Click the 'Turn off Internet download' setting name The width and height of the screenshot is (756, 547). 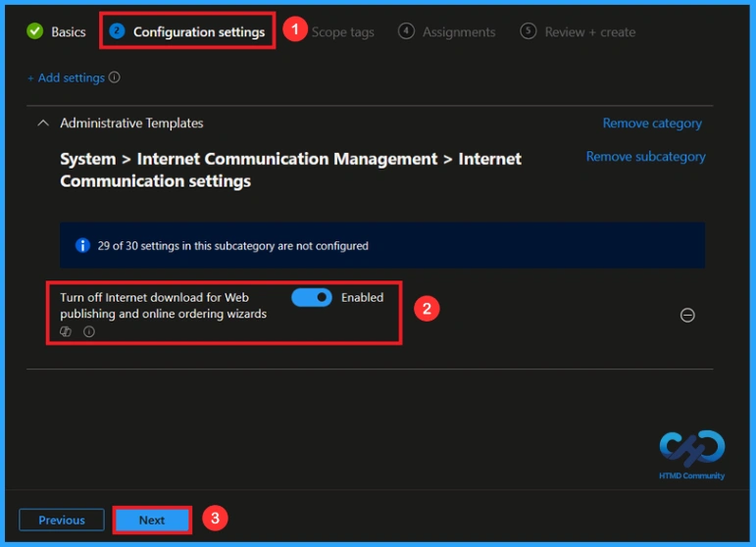pyautogui.click(x=163, y=306)
